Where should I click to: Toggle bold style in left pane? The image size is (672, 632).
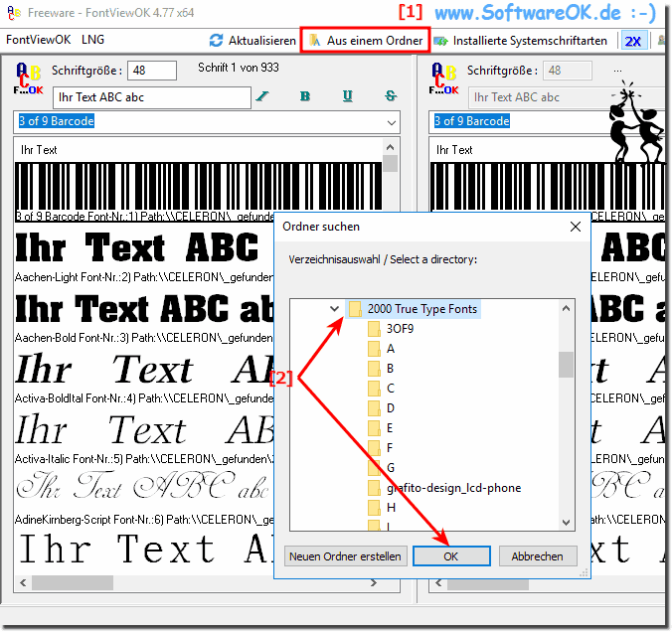click(305, 96)
